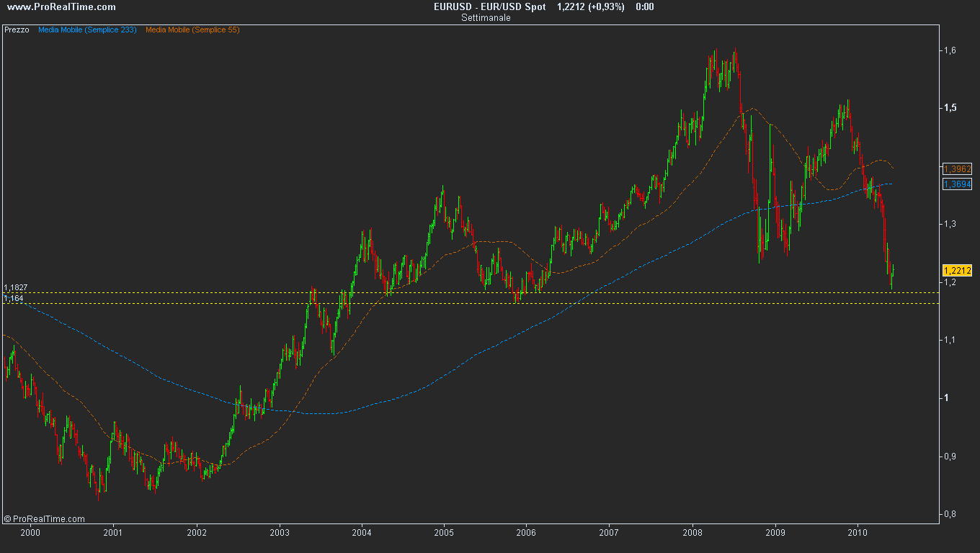Screen dimensions: 980x553
Task: Click the 1,6 price axis label
Action: [950, 50]
